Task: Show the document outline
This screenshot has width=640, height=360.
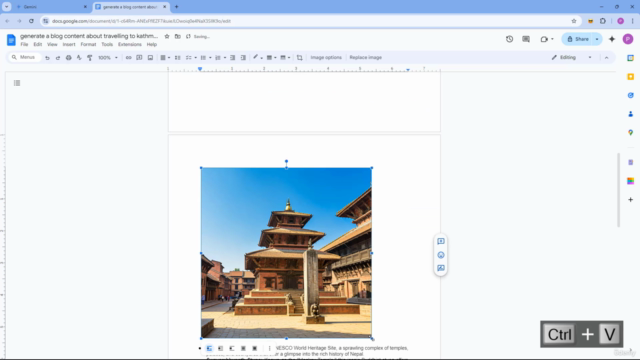Action: pyautogui.click(x=17, y=83)
